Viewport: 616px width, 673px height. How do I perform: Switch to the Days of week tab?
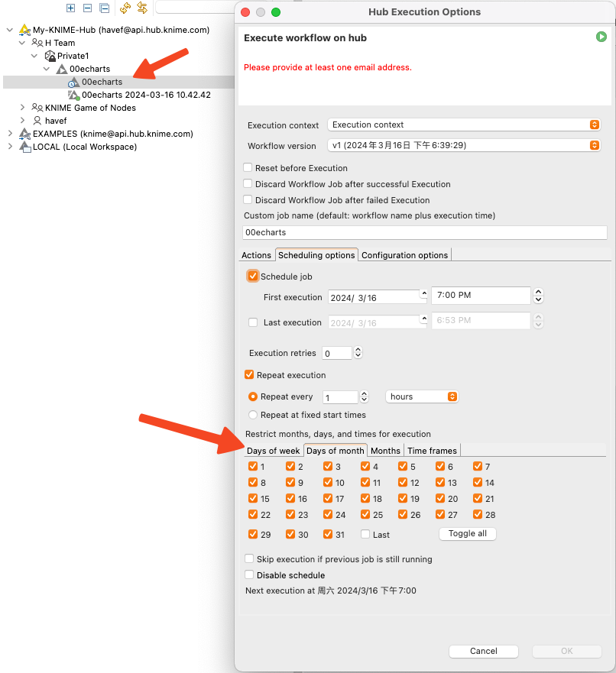click(x=273, y=451)
